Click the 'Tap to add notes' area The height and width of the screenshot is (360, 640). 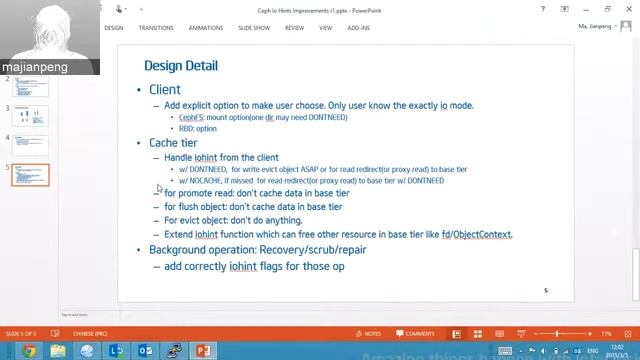pos(75,315)
